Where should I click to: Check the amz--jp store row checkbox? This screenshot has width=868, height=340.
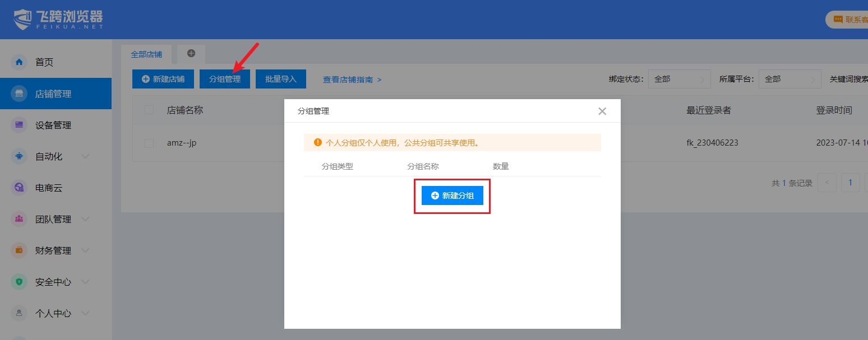[149, 143]
